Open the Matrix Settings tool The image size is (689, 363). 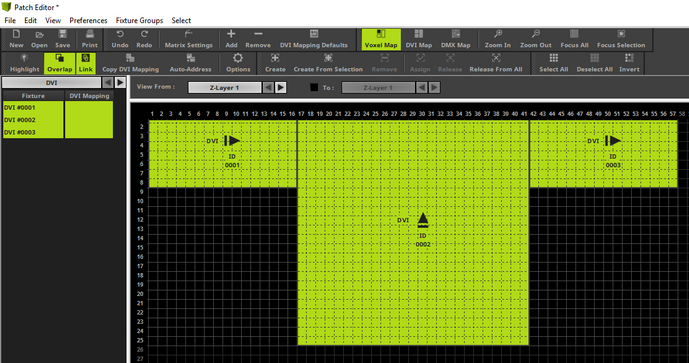coord(189,39)
